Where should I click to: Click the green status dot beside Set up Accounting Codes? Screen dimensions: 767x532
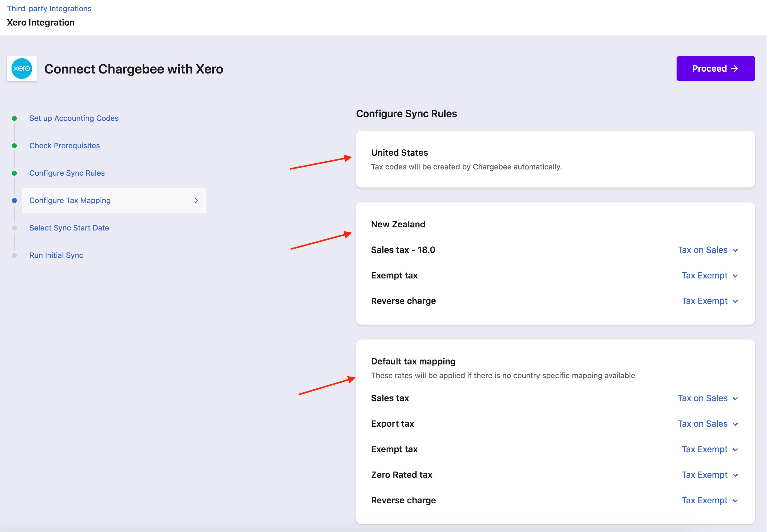point(14,118)
